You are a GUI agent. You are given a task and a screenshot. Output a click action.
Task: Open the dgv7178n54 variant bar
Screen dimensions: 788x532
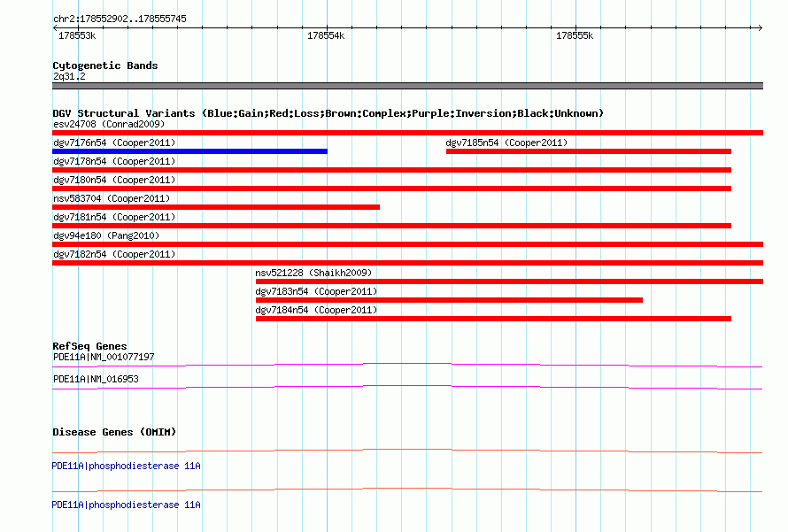[x=391, y=170]
